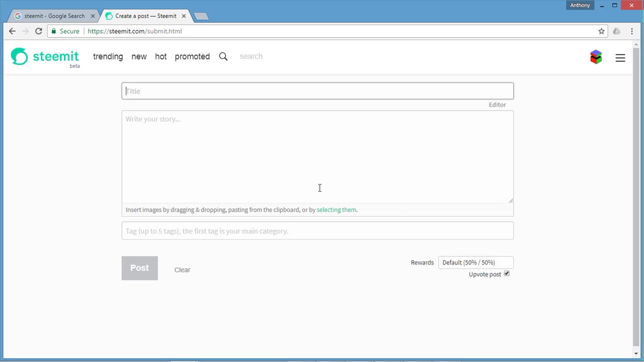Focus the Title input field
This screenshot has height=362, width=644.
(317, 91)
